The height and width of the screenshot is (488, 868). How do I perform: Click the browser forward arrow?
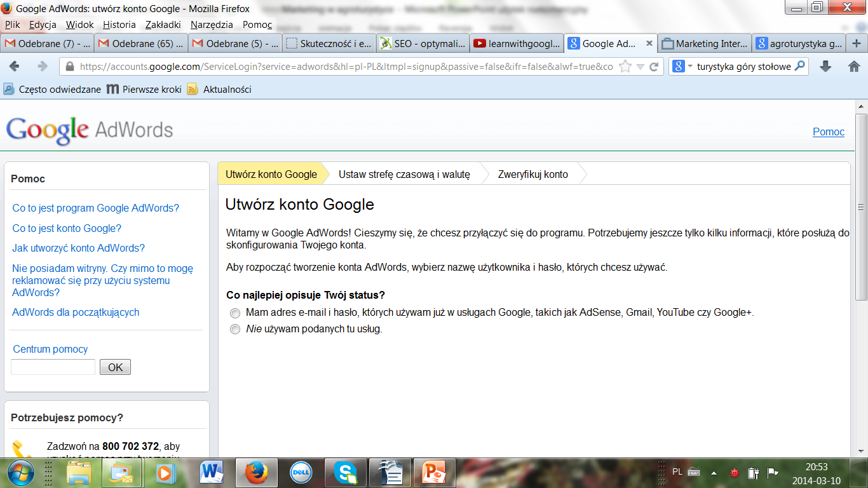click(x=43, y=66)
